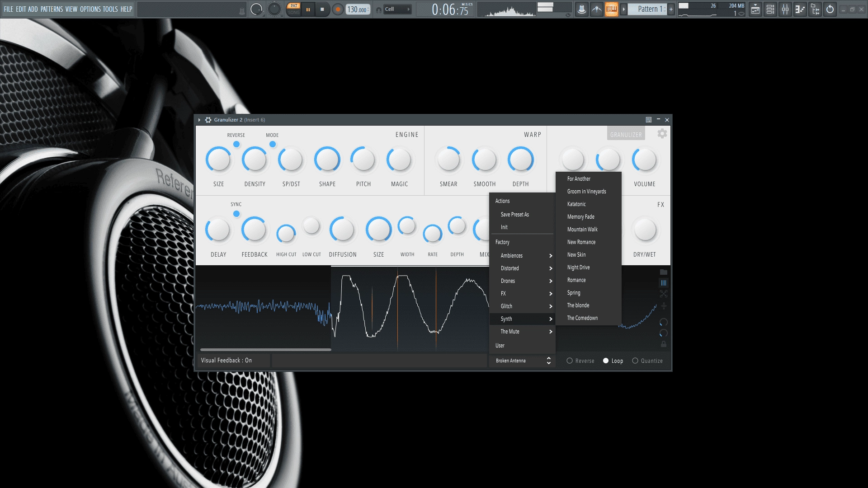Open the Broken Antenna preset selector
This screenshot has width=868, height=488.
pyautogui.click(x=522, y=361)
